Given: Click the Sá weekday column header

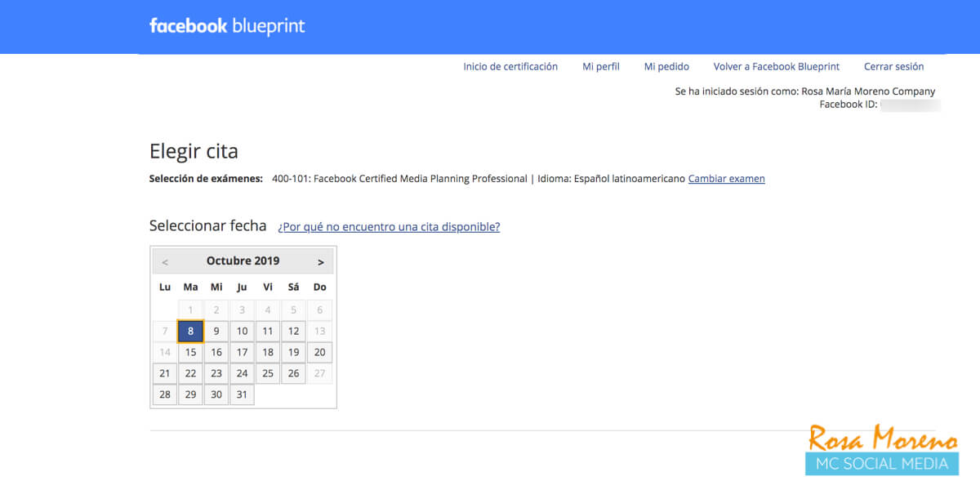Looking at the screenshot, I should (x=293, y=287).
